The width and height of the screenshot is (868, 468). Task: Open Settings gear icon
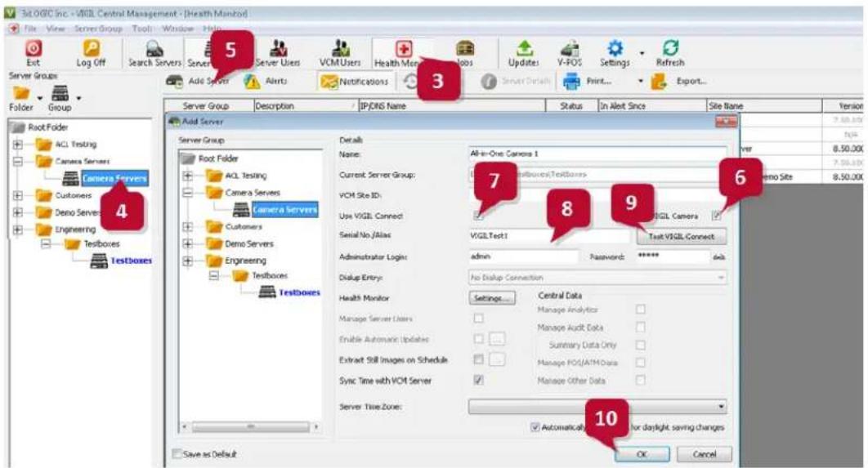pos(615,54)
